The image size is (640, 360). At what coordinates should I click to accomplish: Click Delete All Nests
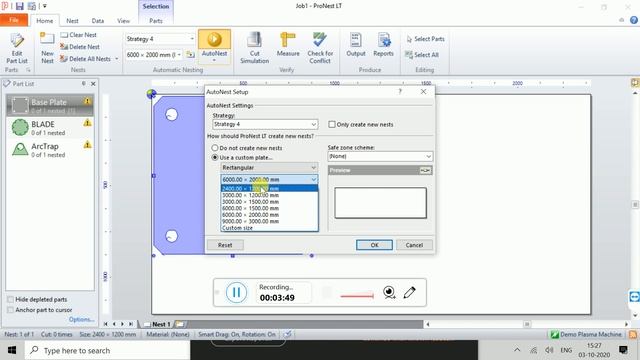point(86,59)
